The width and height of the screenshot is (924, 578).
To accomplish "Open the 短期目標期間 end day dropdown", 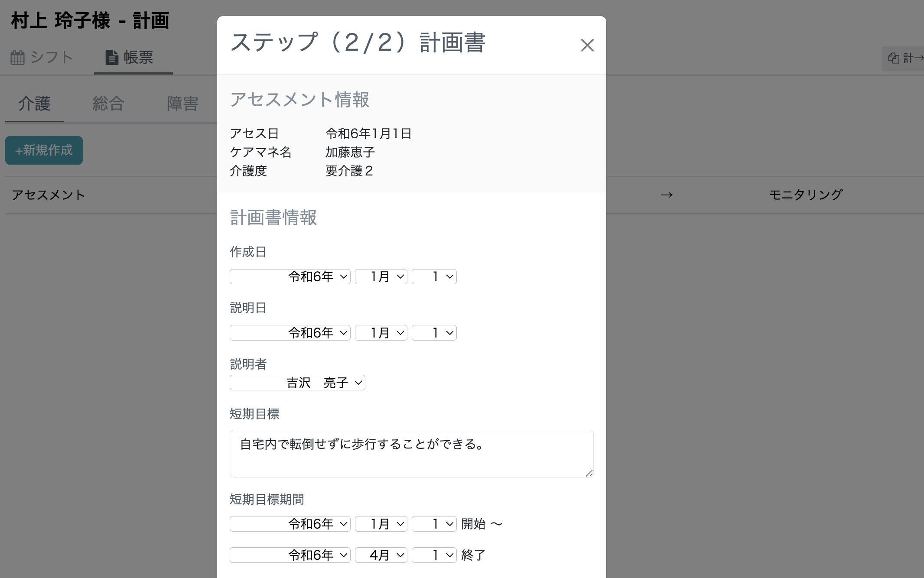I will (x=434, y=555).
